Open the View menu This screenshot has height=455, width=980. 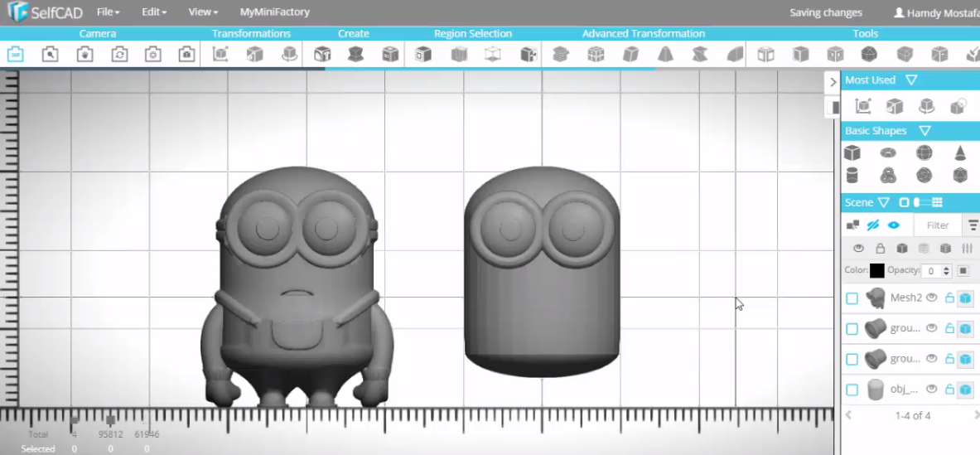[203, 12]
